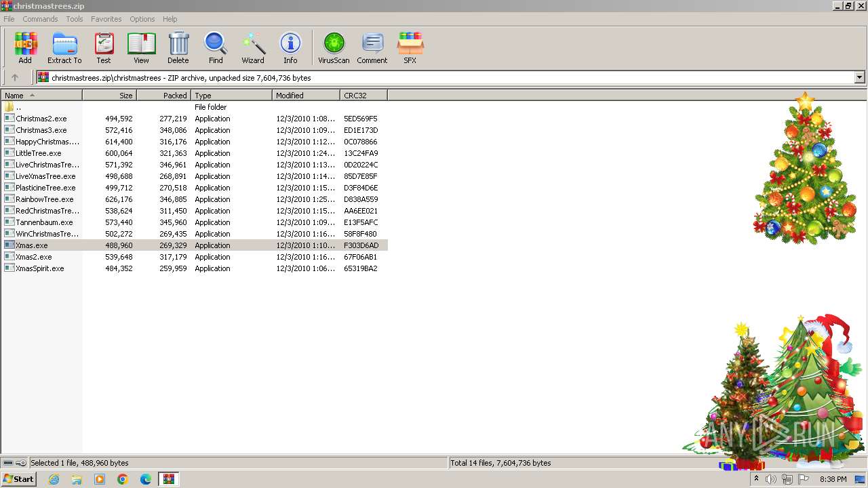Screen dimensions: 868x488
Task: Click the status bar key icon
Action: click(x=21, y=463)
